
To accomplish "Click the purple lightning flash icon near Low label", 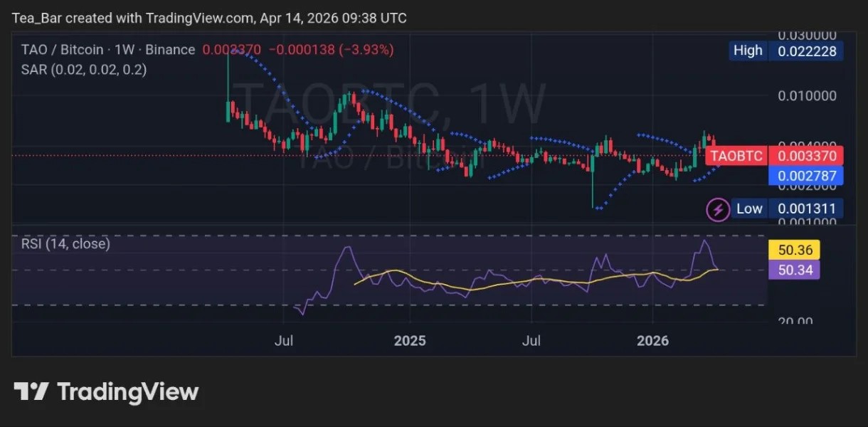I will [718, 209].
